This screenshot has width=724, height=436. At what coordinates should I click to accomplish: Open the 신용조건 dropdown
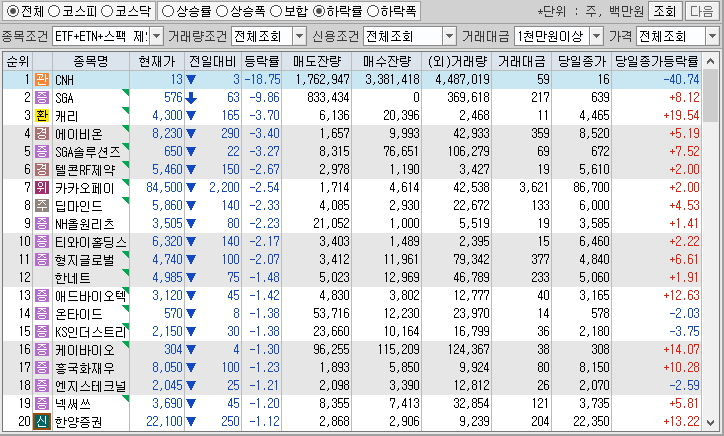point(450,36)
